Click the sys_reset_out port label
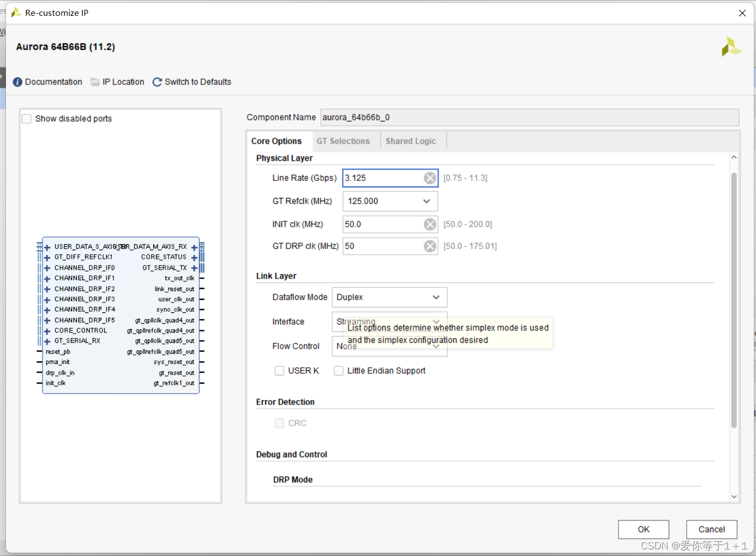The height and width of the screenshot is (556, 756). [174, 362]
